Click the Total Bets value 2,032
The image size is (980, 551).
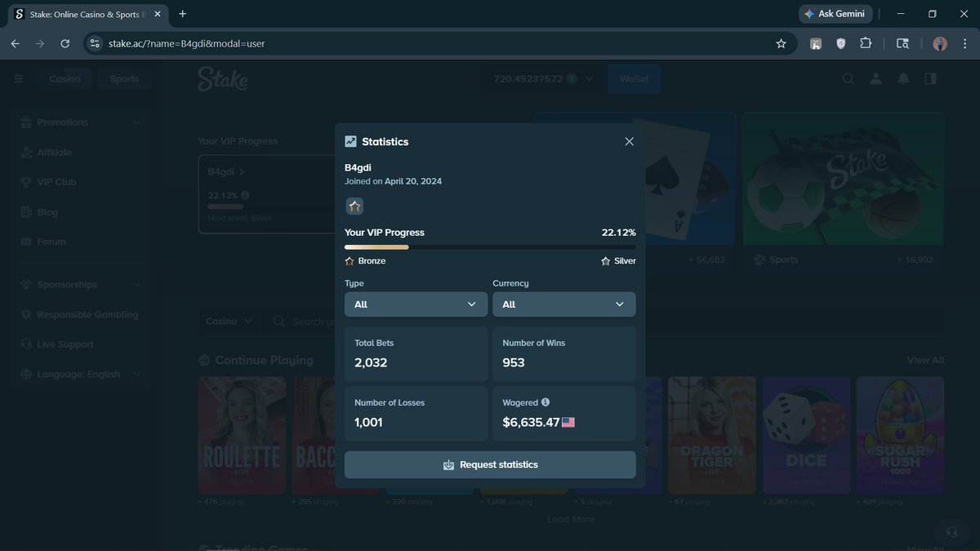pos(371,362)
